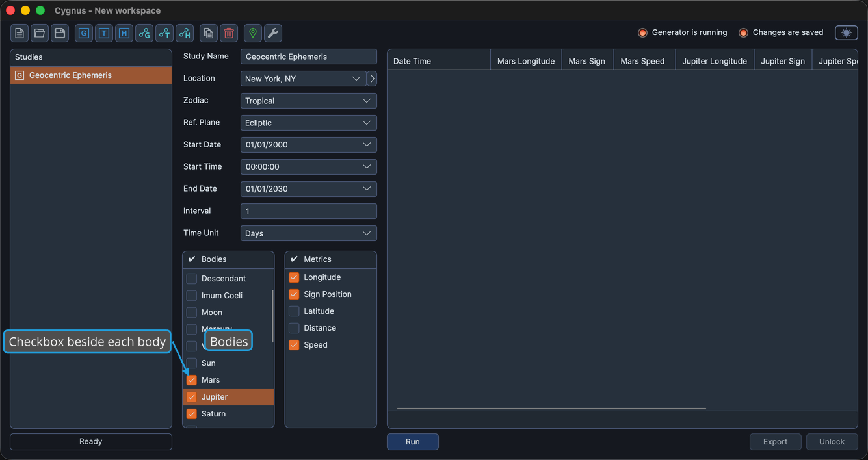Viewport: 868px width, 460px height.
Task: Click the horizontal scrollbar under the results table
Action: click(551, 409)
